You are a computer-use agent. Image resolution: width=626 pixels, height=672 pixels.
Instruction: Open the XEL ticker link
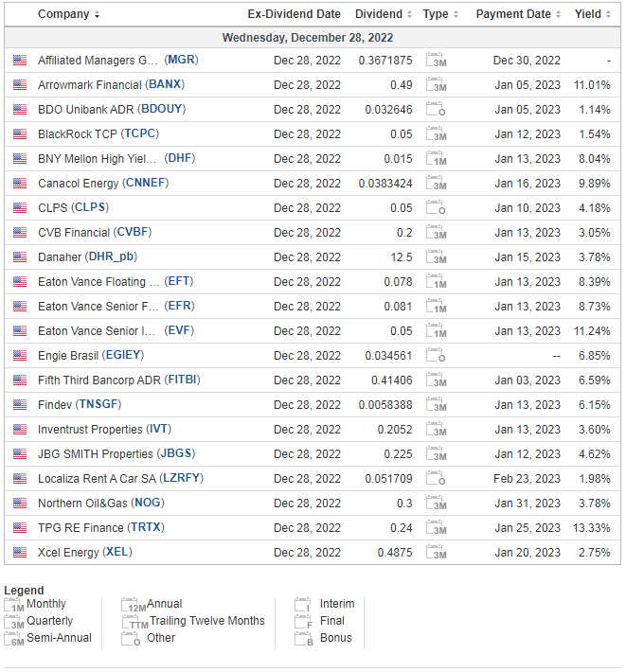[x=117, y=553]
